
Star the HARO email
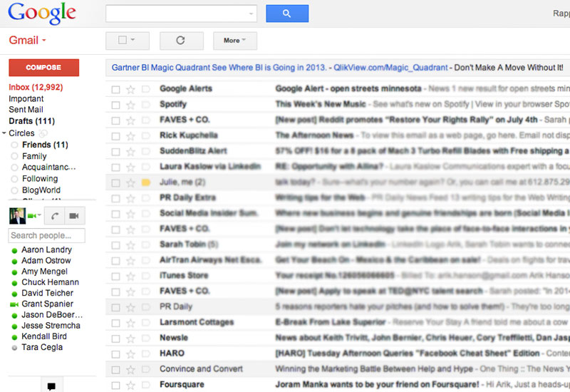coord(130,354)
